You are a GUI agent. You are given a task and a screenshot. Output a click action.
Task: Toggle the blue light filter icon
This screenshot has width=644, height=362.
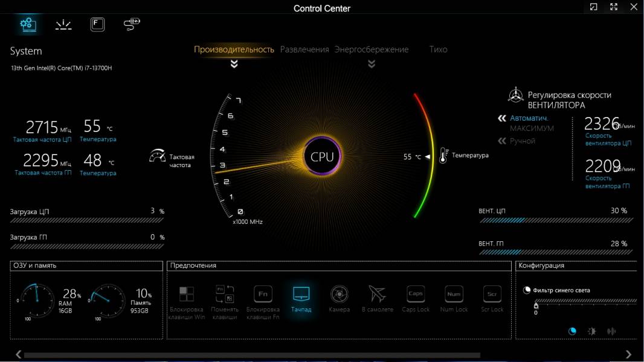(527, 290)
